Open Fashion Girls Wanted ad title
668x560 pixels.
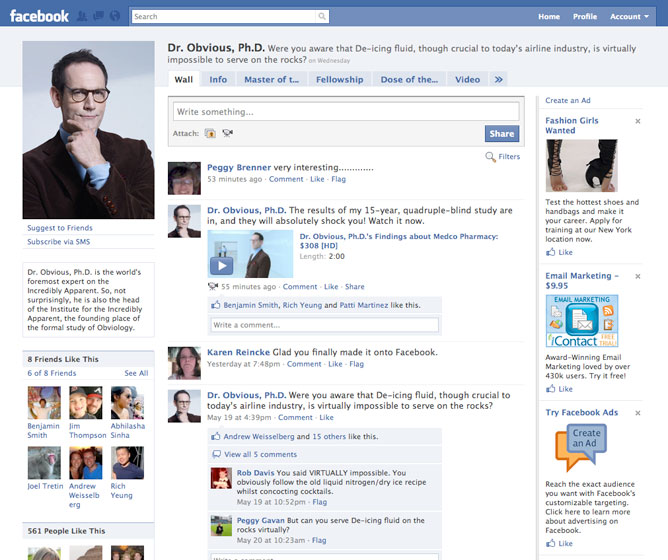572,125
